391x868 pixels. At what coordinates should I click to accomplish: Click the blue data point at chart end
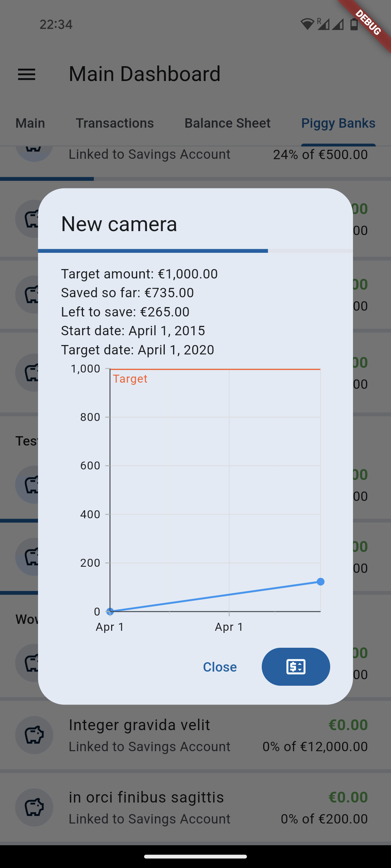[320, 582]
